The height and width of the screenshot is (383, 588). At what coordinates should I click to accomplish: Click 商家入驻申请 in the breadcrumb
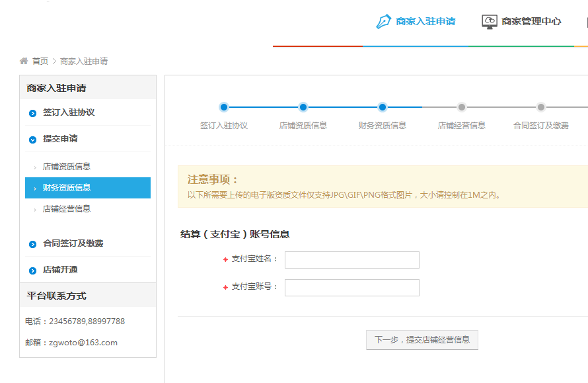84,61
